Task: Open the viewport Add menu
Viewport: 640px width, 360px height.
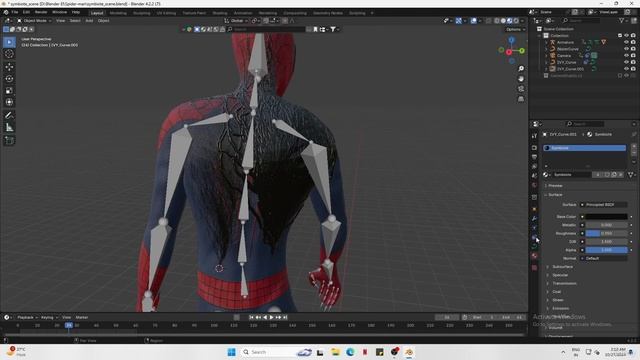Action: [x=89, y=20]
